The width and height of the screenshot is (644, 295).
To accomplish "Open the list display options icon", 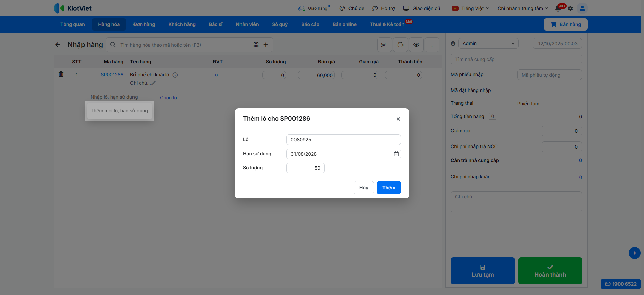I will click(385, 45).
